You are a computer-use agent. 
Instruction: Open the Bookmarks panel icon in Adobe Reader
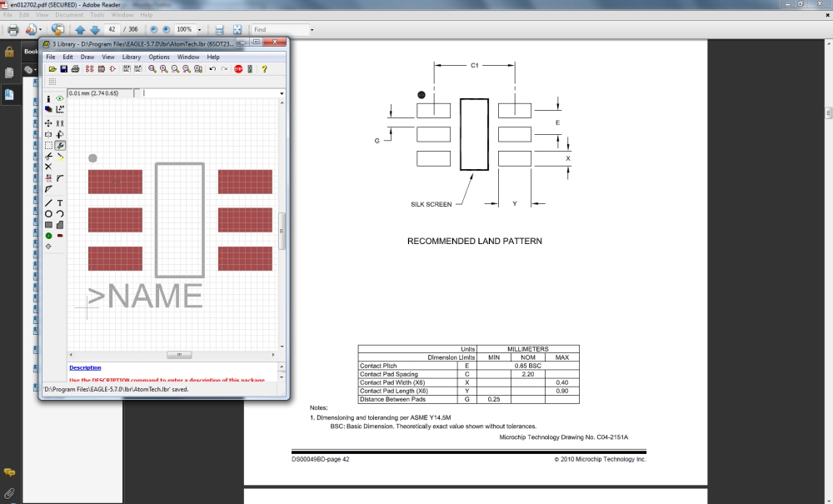pyautogui.click(x=9, y=94)
